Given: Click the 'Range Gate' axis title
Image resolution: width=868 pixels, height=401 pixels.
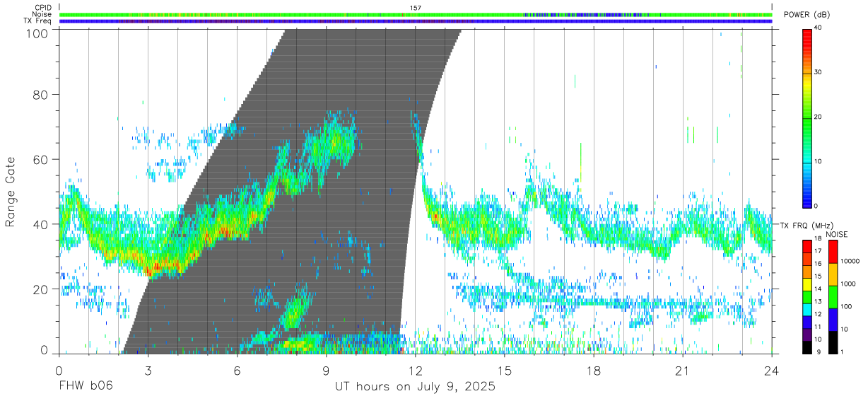Looking at the screenshot, I should [x=11, y=192].
